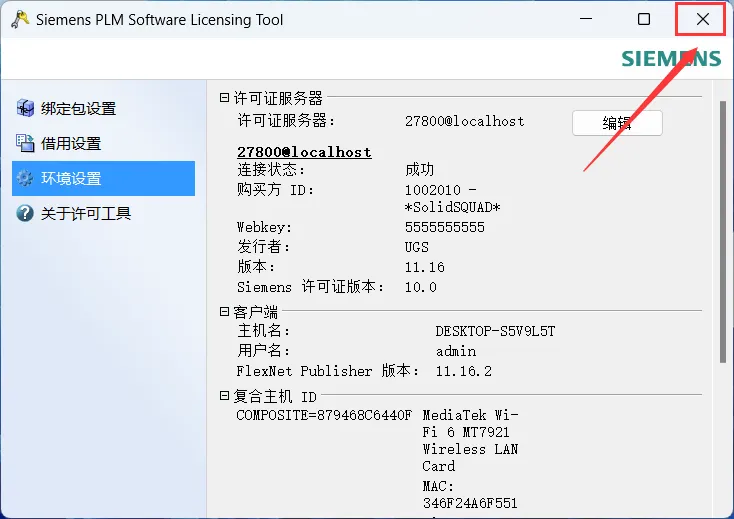Collapse the 许可证服务器 section
Viewport: 734px width, 519px height.
tap(224, 97)
